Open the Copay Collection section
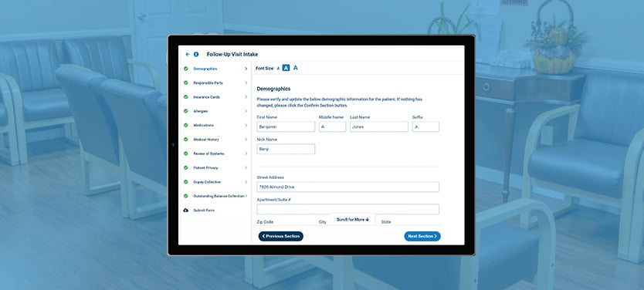Screen dimensions: 644x290 (x=207, y=182)
